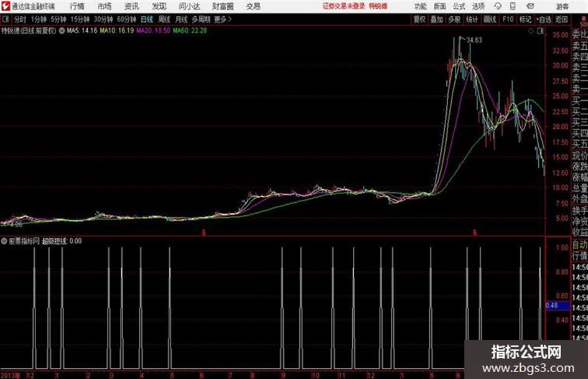Image resolution: width=588 pixels, height=379 pixels.
Task: Click the headset customer service icon
Action: pos(498,6)
